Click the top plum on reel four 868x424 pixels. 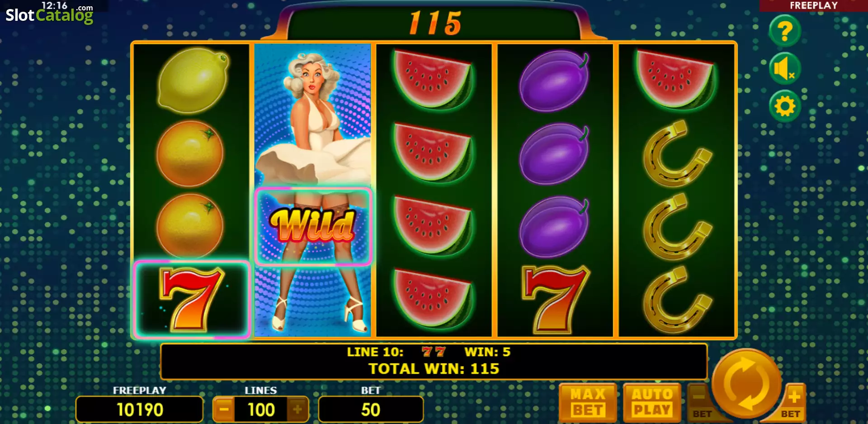[x=555, y=81]
